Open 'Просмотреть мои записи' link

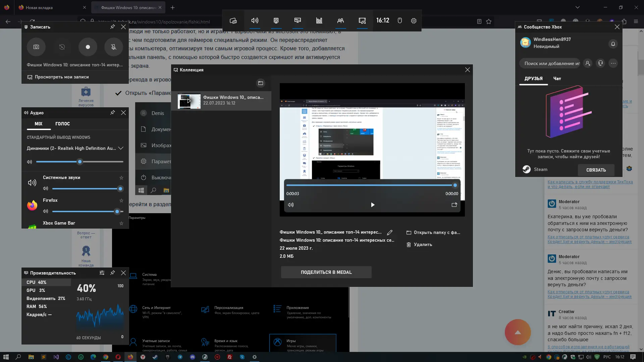tap(58, 77)
